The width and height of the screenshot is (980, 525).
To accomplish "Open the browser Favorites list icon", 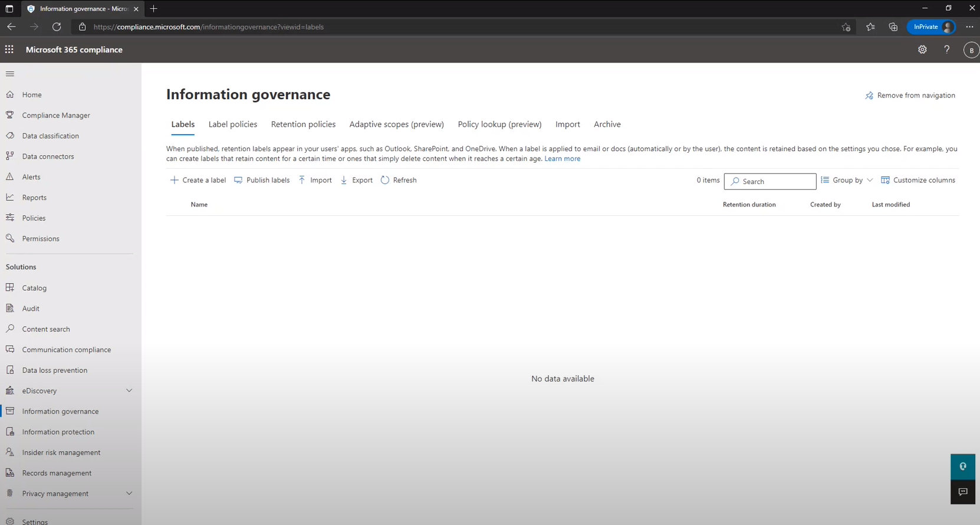I will pyautogui.click(x=870, y=27).
